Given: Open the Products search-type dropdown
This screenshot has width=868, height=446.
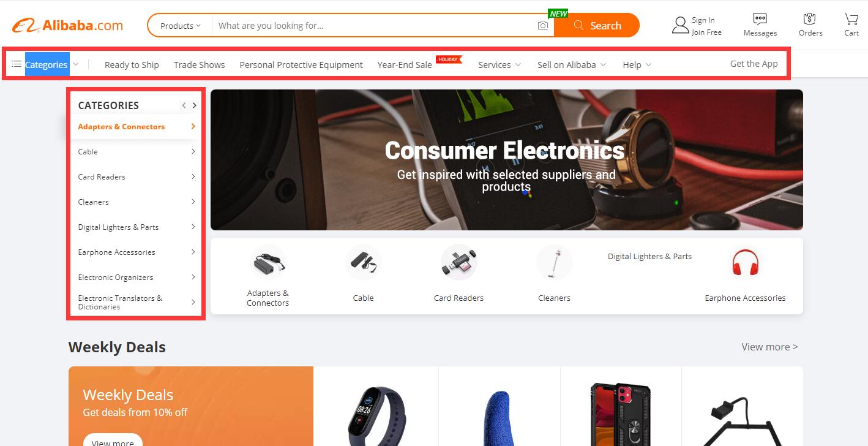Looking at the screenshot, I should [x=180, y=26].
